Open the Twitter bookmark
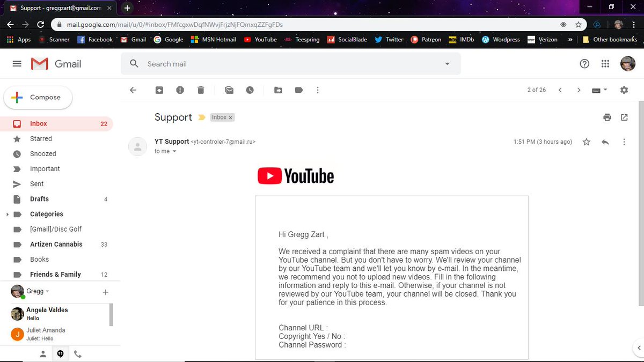644x362 pixels. pos(389,39)
